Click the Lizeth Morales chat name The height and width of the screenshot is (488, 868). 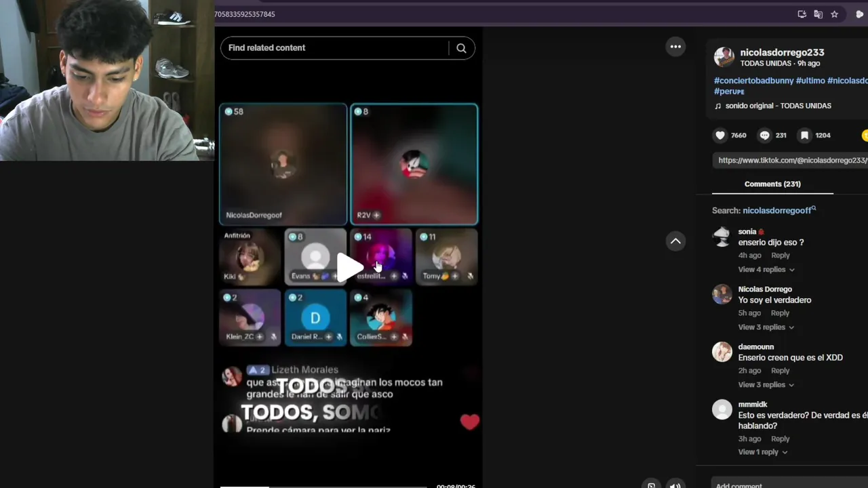(x=304, y=370)
